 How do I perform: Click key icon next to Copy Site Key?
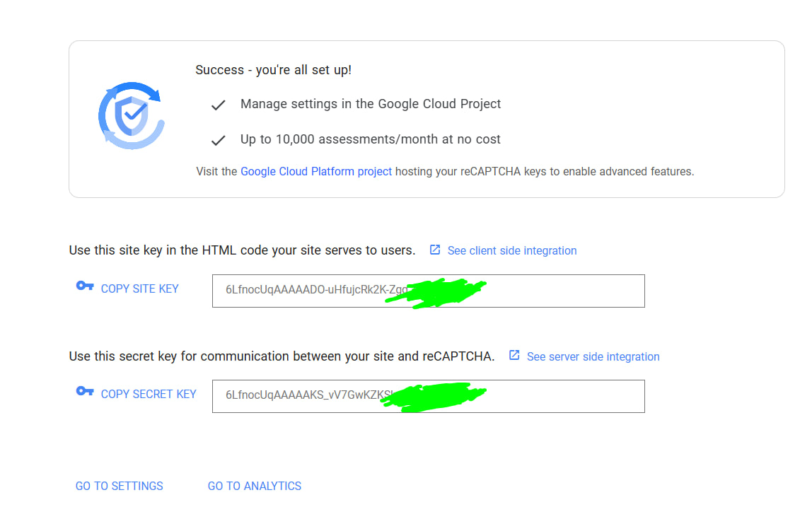coord(85,286)
